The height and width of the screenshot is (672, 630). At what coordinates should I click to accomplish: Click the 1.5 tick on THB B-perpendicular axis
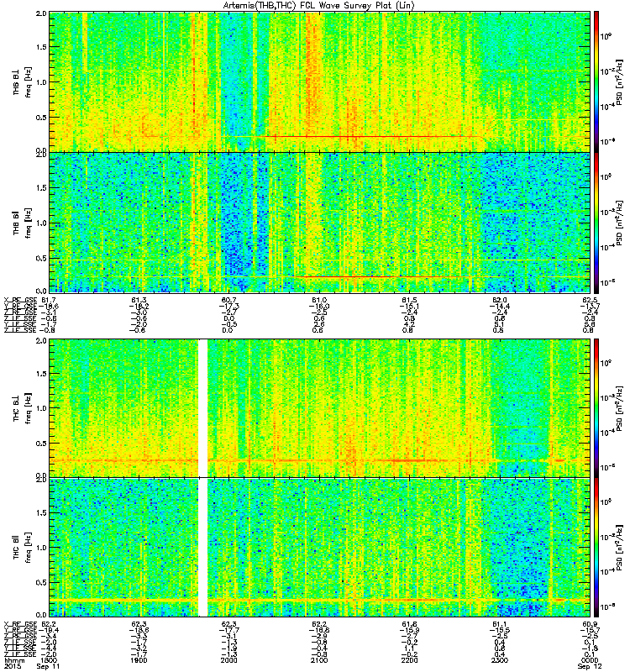41,47
